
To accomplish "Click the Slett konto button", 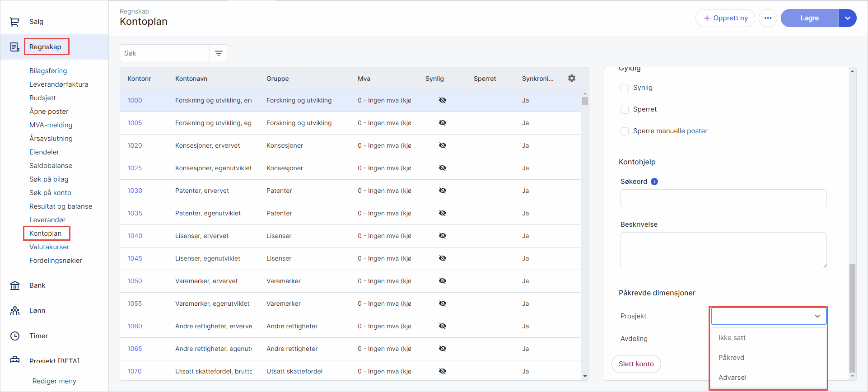I will point(636,364).
